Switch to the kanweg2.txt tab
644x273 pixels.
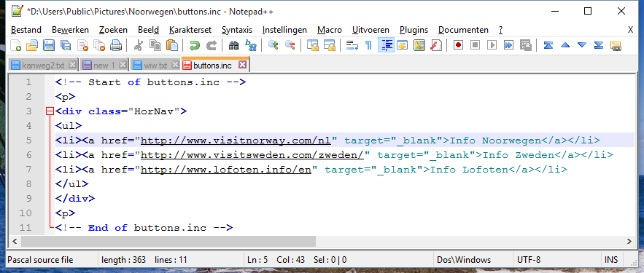point(43,65)
